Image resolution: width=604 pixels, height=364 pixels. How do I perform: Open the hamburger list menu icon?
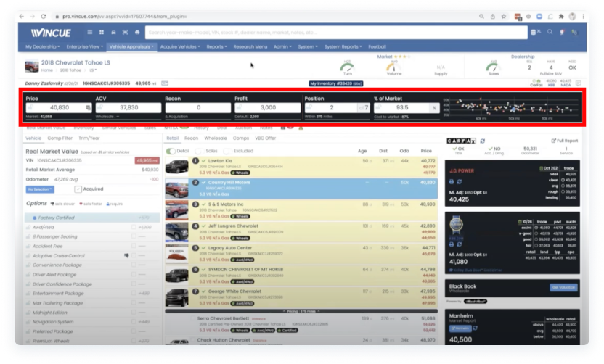coord(90,33)
